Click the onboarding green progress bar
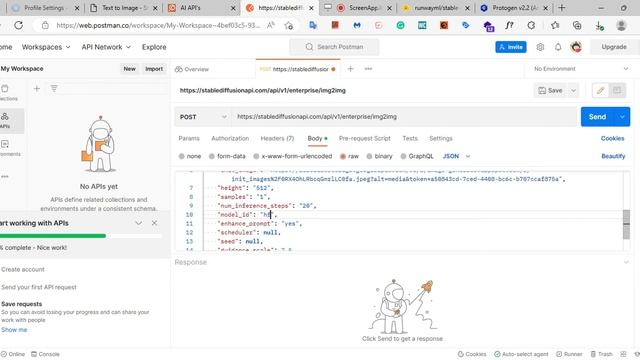Screen dimensions: 640x360 53,236
